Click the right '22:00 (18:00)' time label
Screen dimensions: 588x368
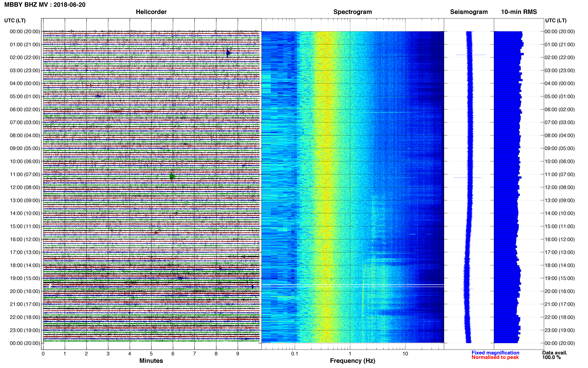(560, 317)
